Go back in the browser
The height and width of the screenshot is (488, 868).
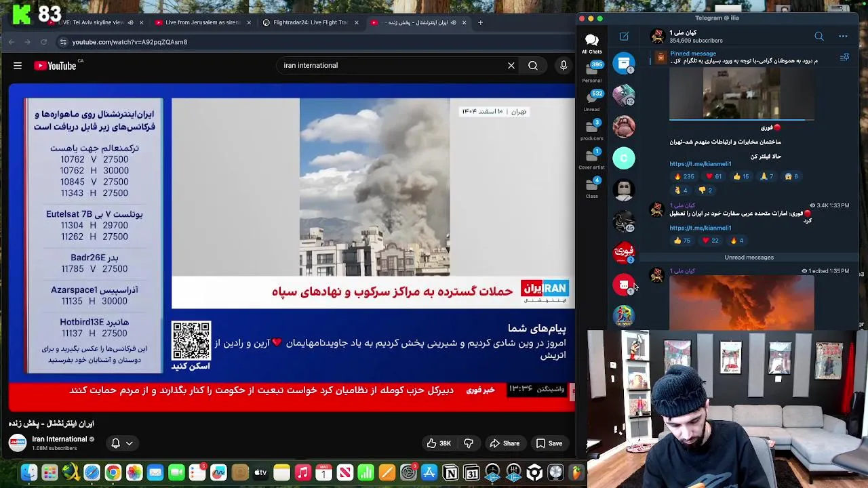click(12, 42)
